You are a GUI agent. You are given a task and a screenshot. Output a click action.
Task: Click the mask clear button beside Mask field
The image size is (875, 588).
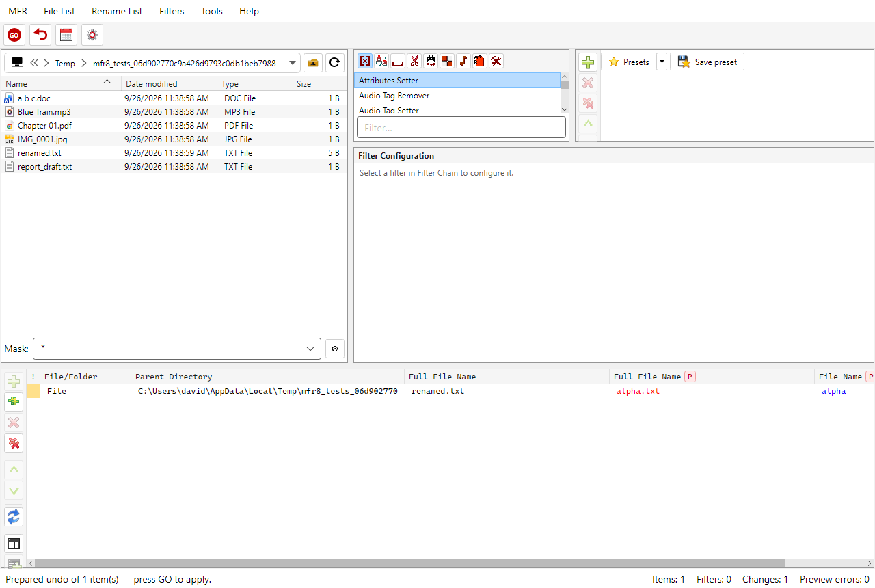tap(334, 349)
